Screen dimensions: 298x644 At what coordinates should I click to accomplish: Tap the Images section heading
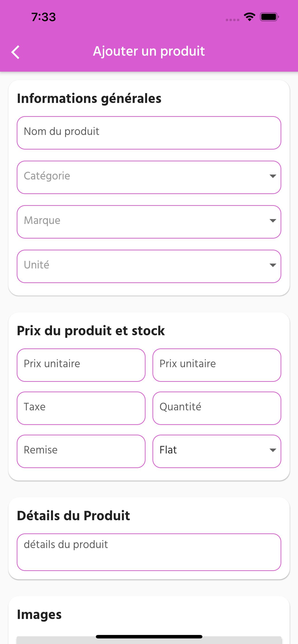click(x=39, y=615)
